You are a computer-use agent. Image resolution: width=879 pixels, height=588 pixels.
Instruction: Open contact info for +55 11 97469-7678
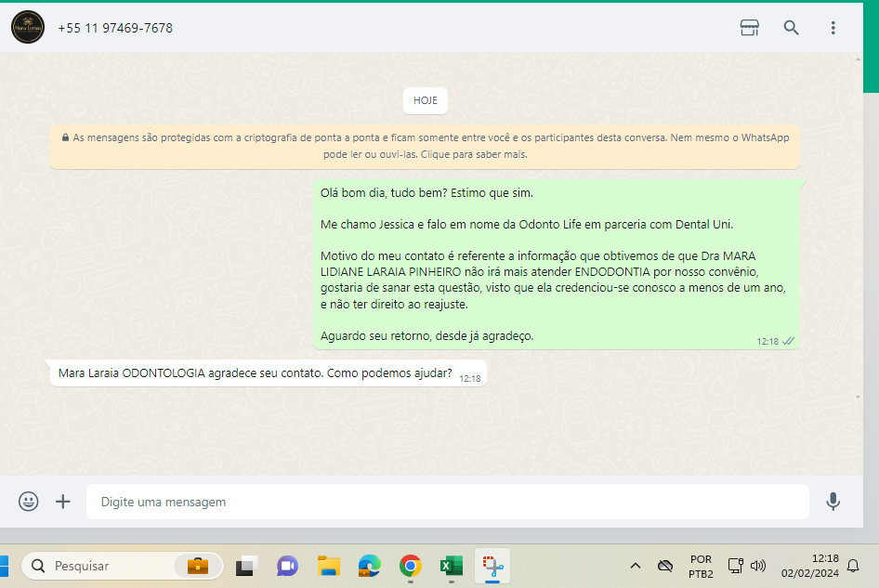click(115, 28)
